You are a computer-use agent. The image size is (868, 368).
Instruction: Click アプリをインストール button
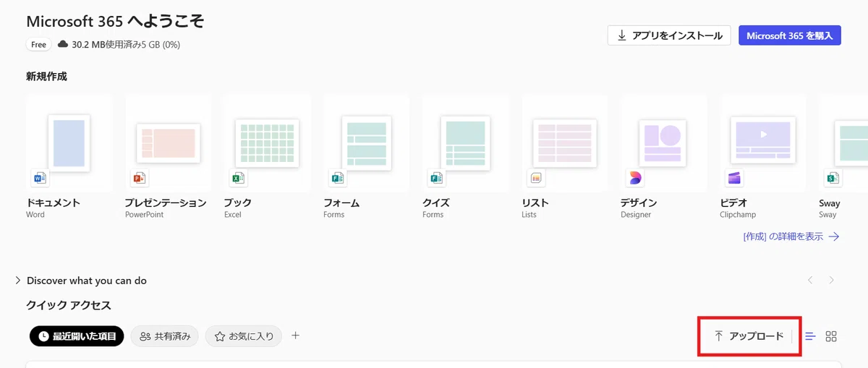[669, 35]
